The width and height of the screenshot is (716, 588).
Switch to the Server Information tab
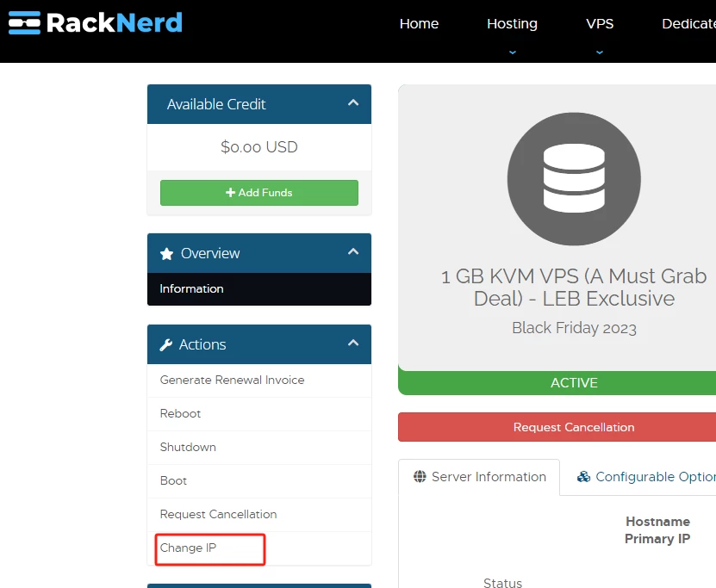click(x=479, y=477)
